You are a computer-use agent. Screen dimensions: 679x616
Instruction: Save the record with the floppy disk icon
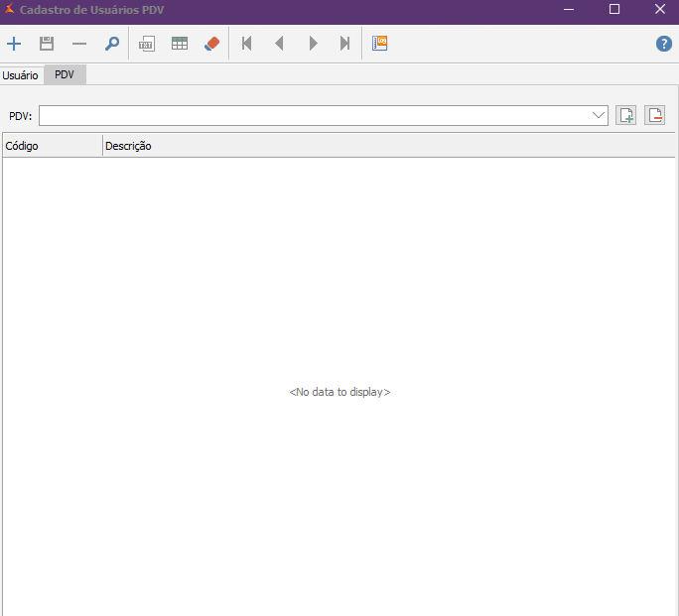(47, 44)
